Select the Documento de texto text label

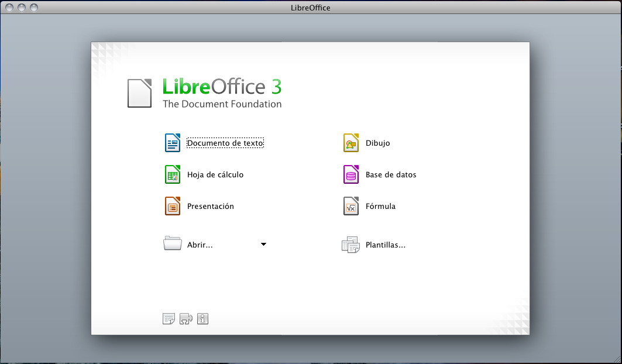pyautogui.click(x=225, y=143)
